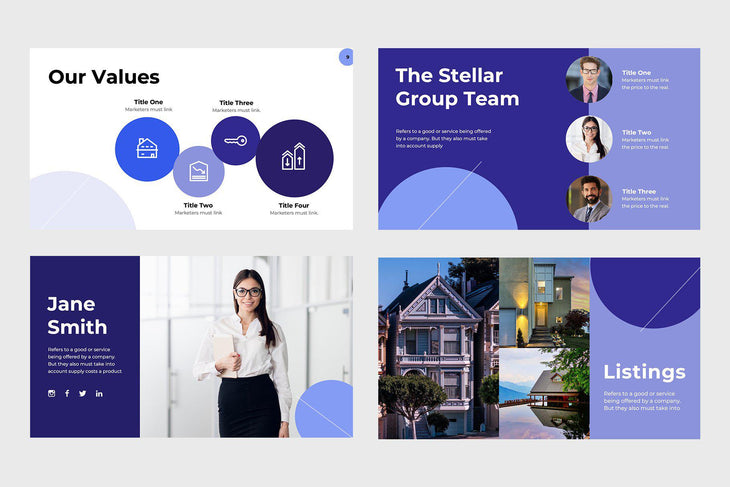This screenshot has height=487, width=730.
Task: Open the Twitter bird icon
Action: point(83,393)
